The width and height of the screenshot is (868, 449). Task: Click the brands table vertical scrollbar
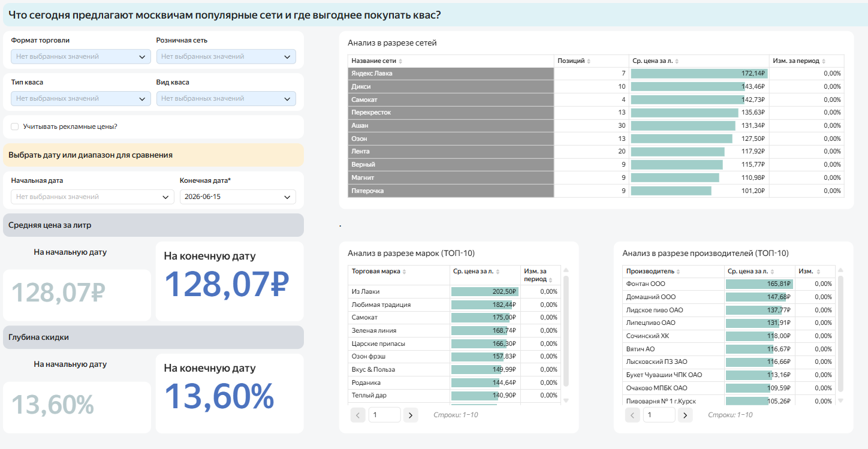tap(566, 331)
